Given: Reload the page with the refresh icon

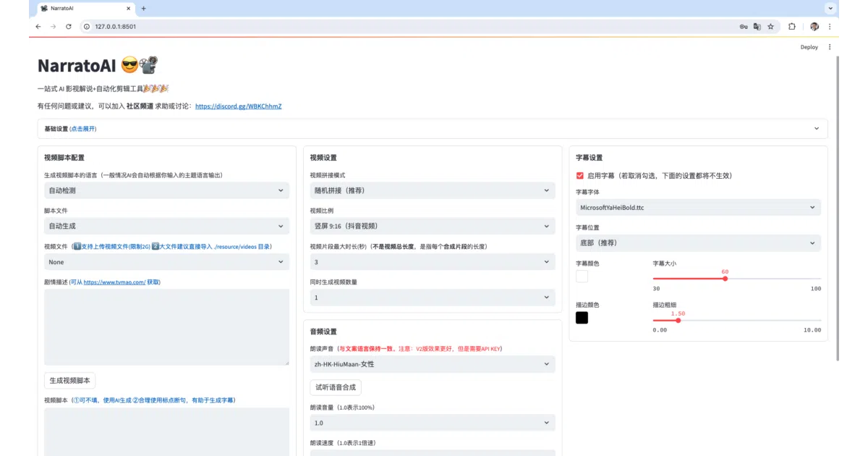Looking at the screenshot, I should click(69, 26).
